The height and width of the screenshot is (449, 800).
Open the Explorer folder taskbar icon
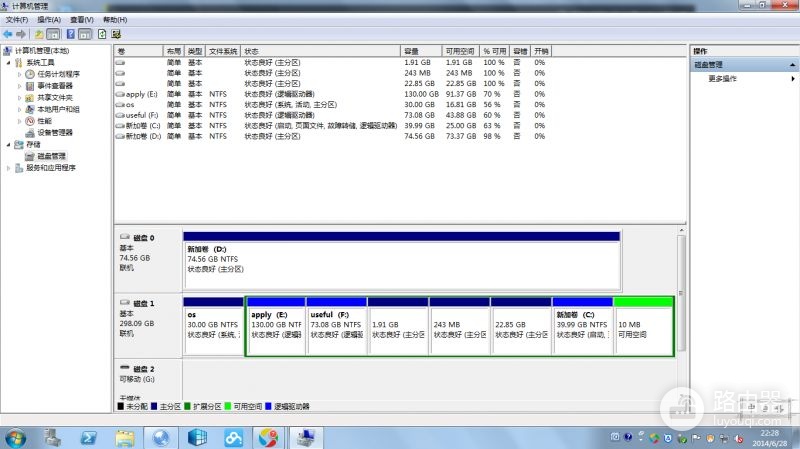point(124,438)
